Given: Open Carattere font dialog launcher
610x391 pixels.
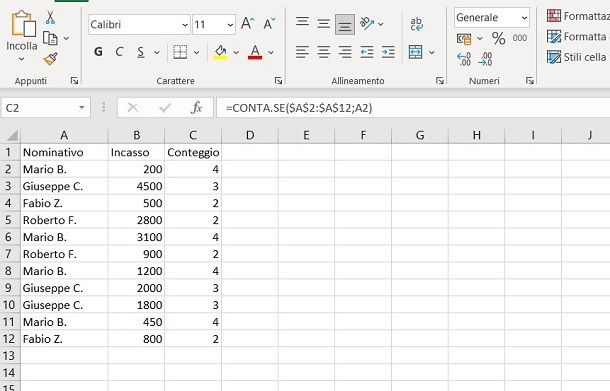Looking at the screenshot, I should [278, 81].
